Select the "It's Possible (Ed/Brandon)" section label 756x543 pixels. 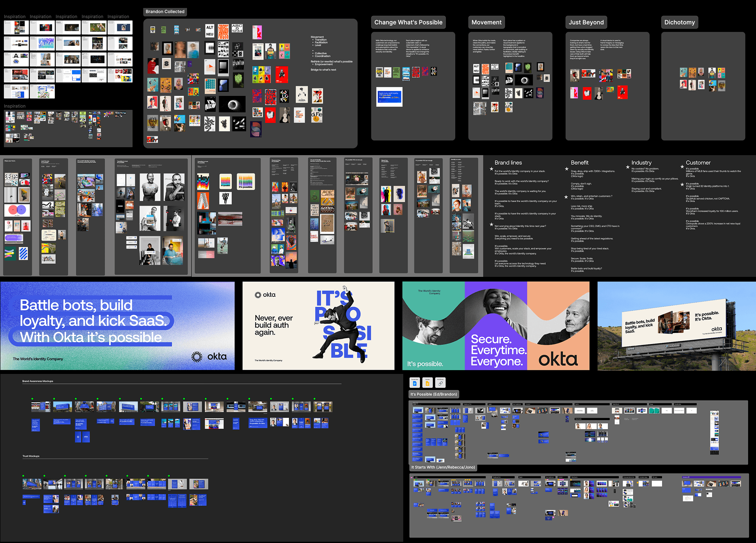[433, 394]
